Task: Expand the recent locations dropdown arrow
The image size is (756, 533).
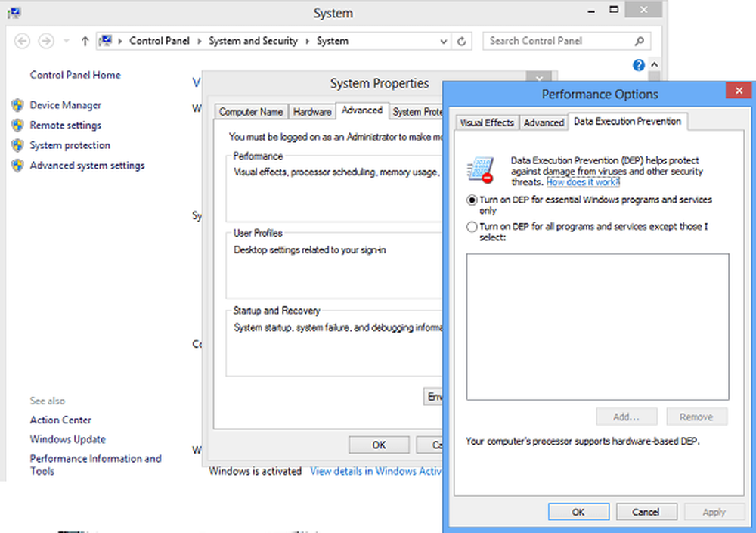Action: point(66,41)
